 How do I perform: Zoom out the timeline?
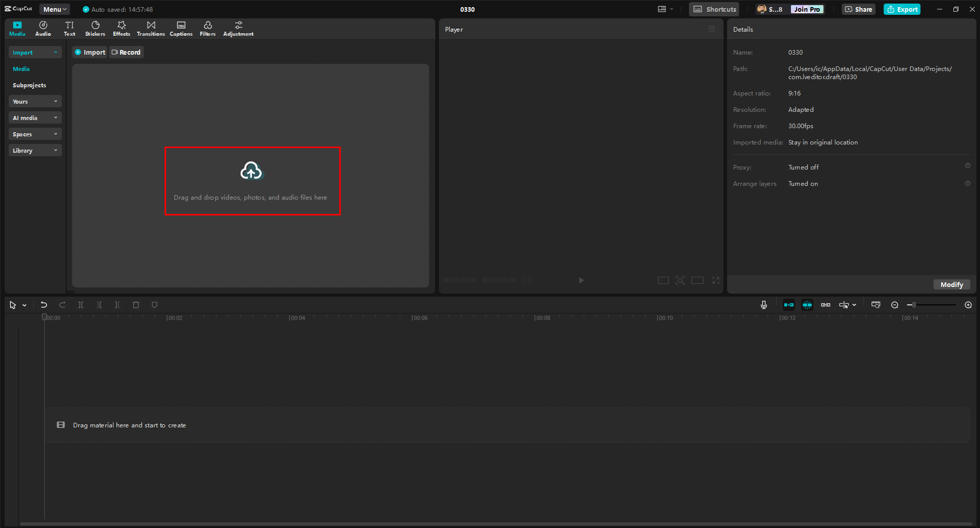(x=895, y=305)
